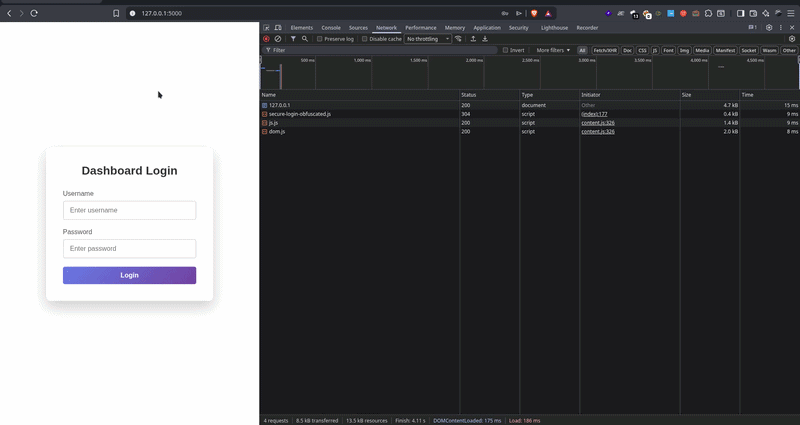Open Brave Rewards triangle icon
This screenshot has height=425, width=800.
[548, 13]
